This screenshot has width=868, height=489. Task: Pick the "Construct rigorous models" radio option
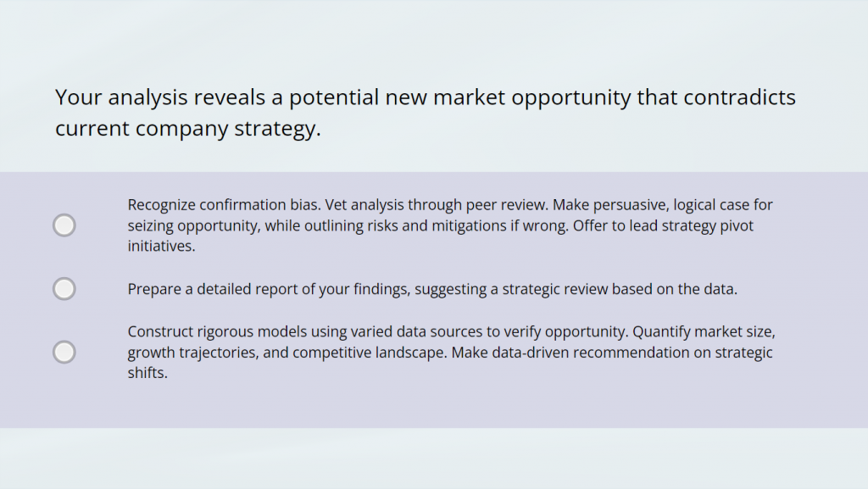click(x=64, y=352)
